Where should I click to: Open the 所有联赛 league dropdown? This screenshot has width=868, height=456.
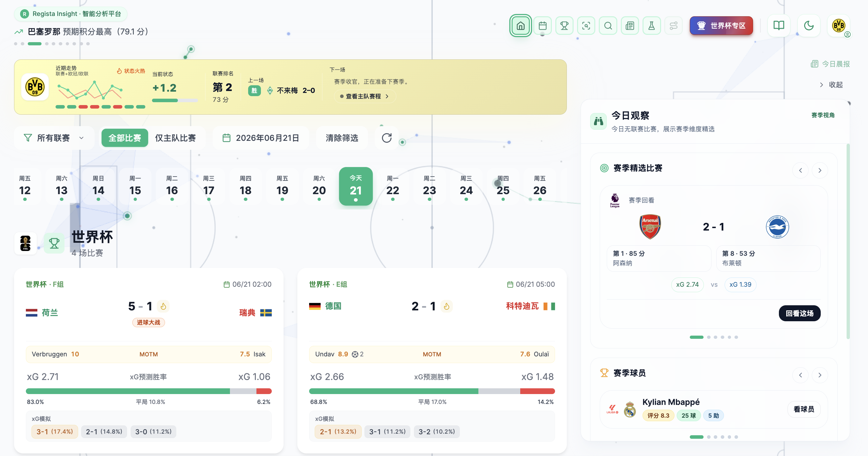pos(54,138)
